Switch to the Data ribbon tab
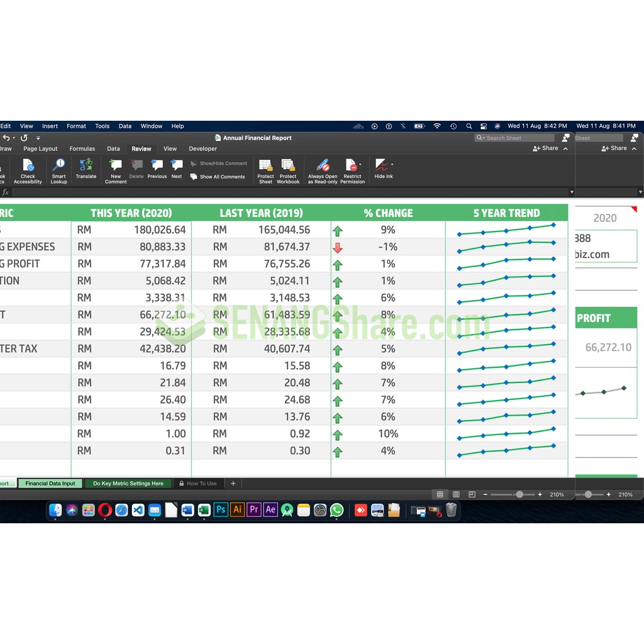The height and width of the screenshot is (644, 644). pyautogui.click(x=113, y=148)
